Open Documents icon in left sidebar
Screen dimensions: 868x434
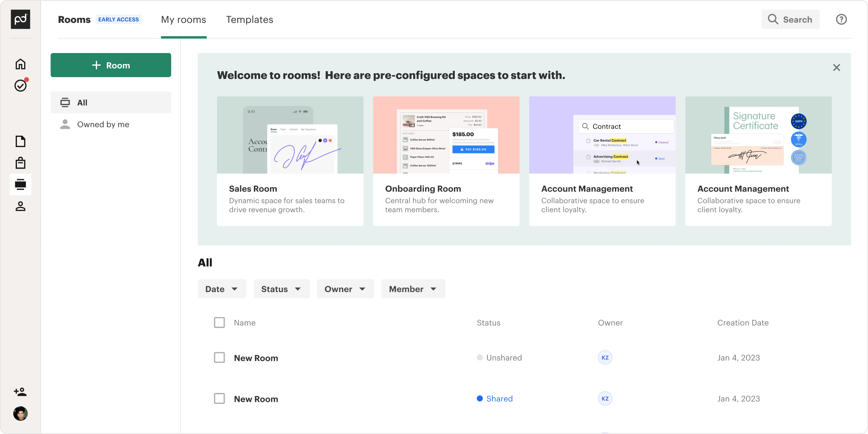tap(20, 141)
